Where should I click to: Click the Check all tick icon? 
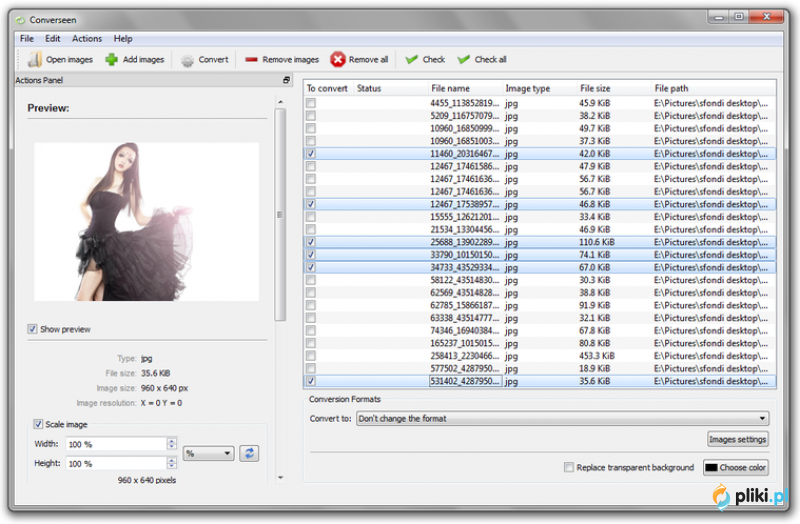tap(463, 60)
